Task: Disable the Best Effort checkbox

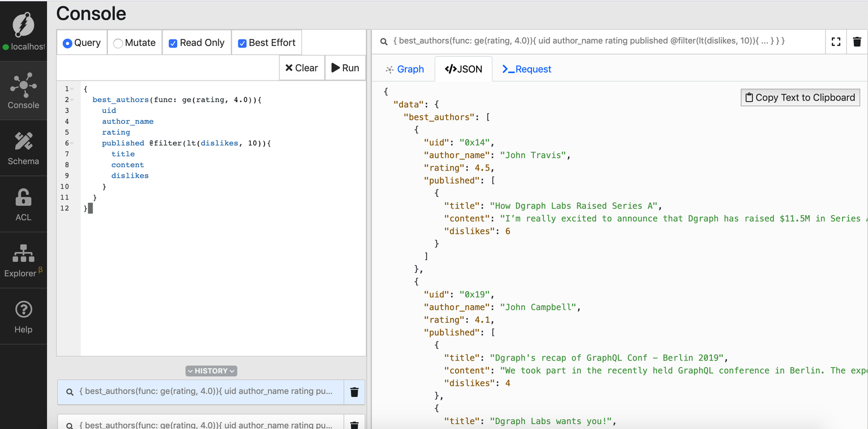Action: [x=242, y=43]
